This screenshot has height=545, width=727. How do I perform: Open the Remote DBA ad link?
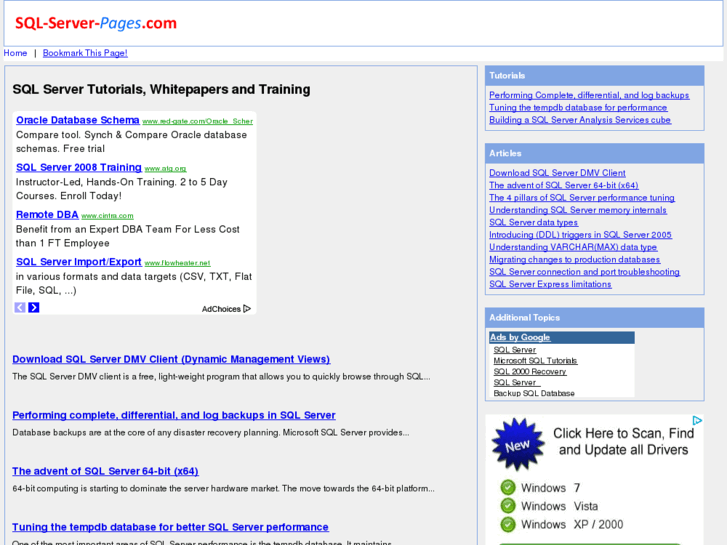point(47,215)
